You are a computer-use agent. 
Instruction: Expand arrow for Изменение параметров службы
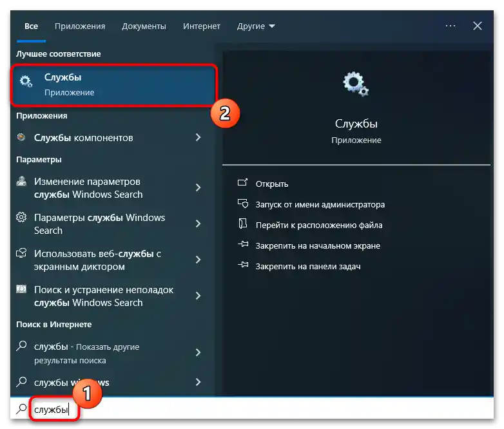[x=199, y=187]
